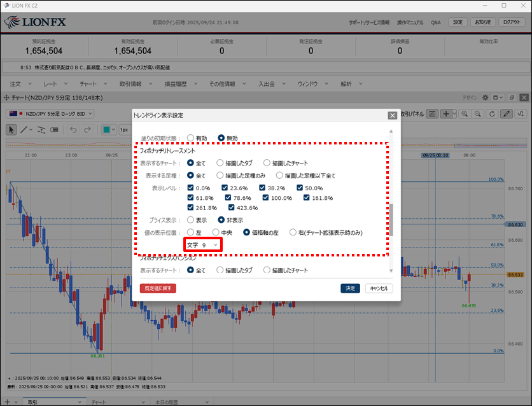Open the 取引情報 menu

134,83
